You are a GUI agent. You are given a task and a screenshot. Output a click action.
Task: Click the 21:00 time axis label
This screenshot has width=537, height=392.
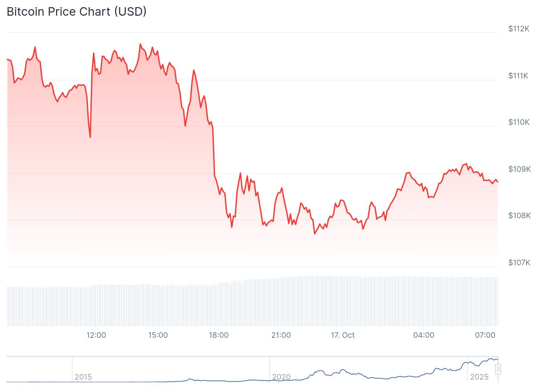coord(281,335)
